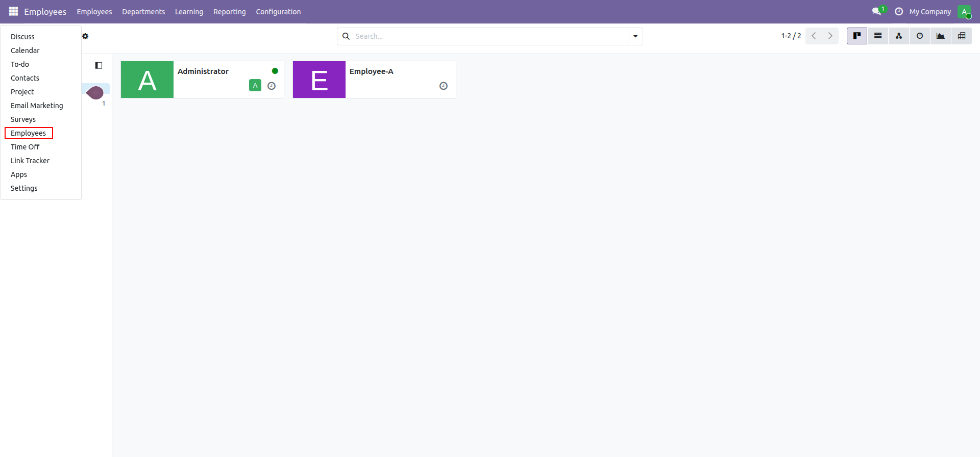Open the Departments menu
The height and width of the screenshot is (457, 980).
tap(143, 12)
